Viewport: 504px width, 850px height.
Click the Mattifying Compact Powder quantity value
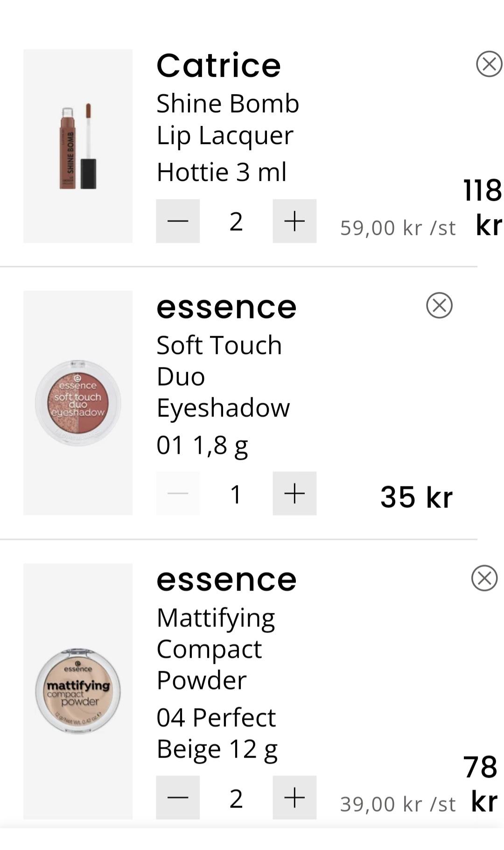pos(236,798)
